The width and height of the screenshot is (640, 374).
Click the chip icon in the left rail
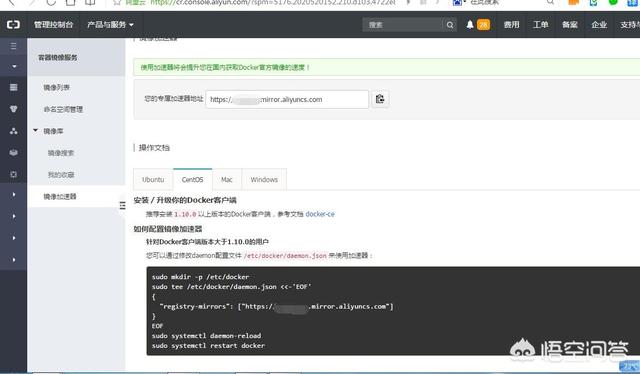click(13, 174)
